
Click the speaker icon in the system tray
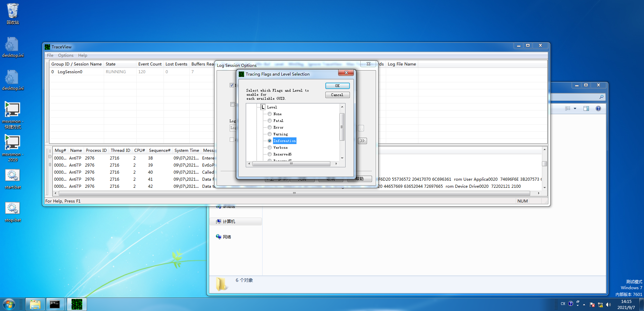click(x=608, y=305)
